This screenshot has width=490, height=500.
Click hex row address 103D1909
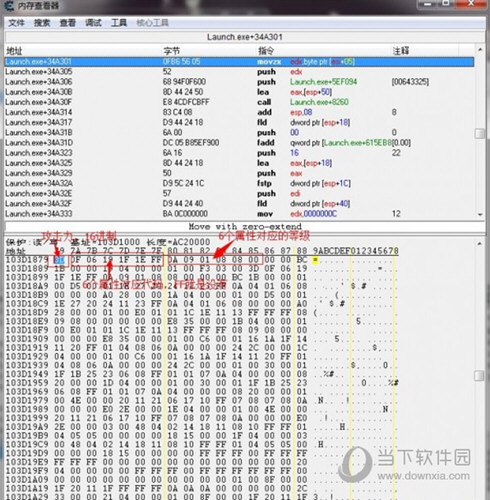pyautogui.click(x=27, y=339)
